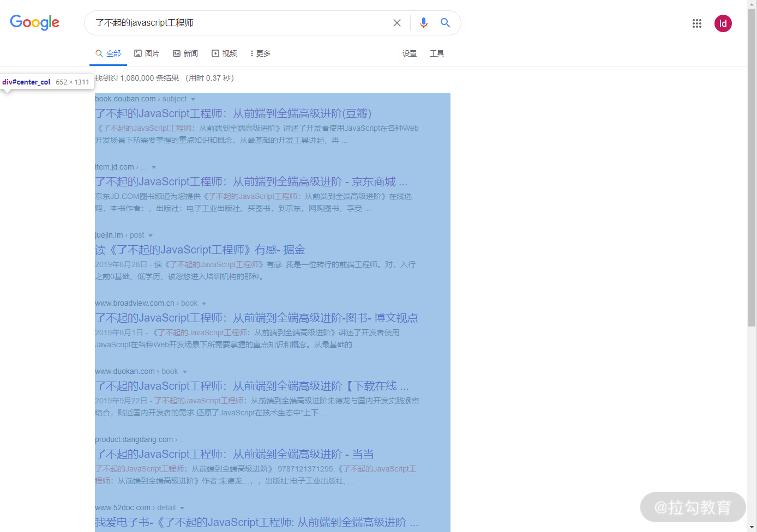Open 设置 options
This screenshot has width=757, height=532.
coord(410,53)
